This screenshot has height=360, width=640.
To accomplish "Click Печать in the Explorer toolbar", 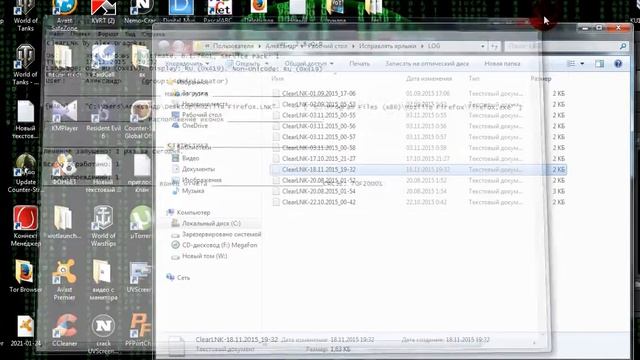I will pos(360,64).
